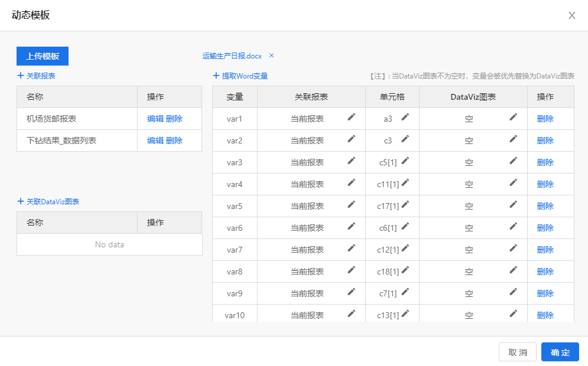Edit the DataViz chart for var8
588x366 pixels.
click(x=514, y=270)
